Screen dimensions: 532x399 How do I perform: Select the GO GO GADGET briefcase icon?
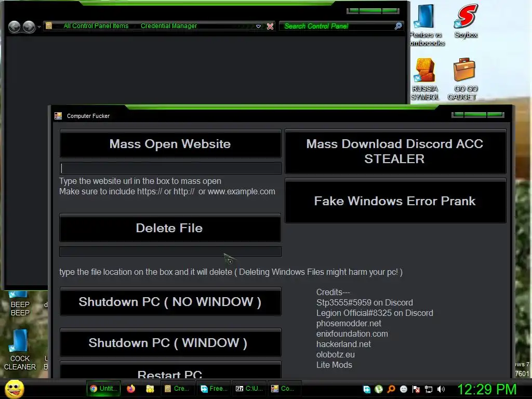click(x=464, y=79)
